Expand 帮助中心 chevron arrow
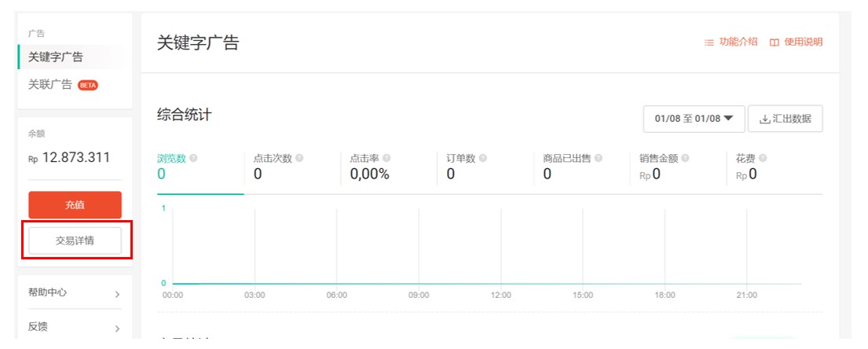Image resolution: width=868 pixels, height=349 pixels. click(117, 294)
